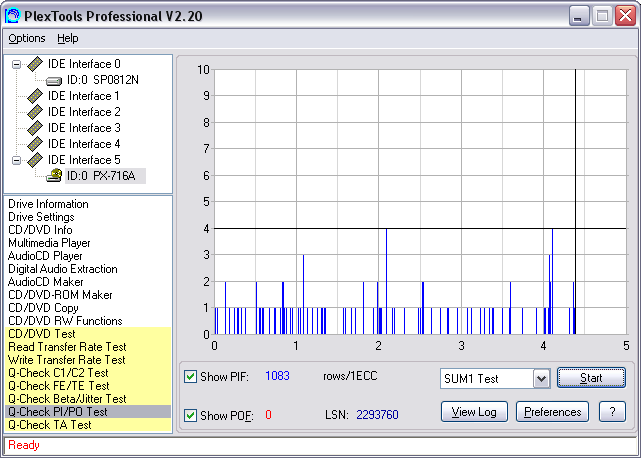Collapse the IDE Interface 5 tree node
The width and height of the screenshot is (641, 458).
point(16,160)
